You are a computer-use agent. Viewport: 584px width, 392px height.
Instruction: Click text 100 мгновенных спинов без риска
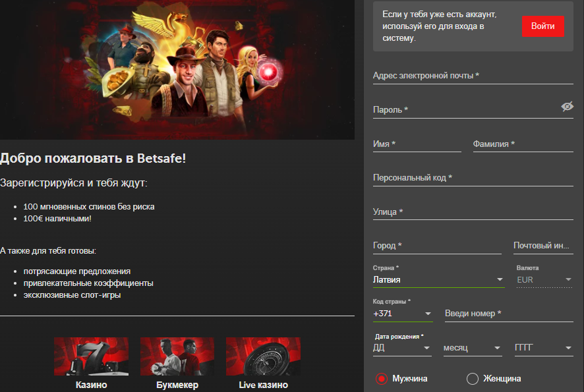(x=88, y=207)
